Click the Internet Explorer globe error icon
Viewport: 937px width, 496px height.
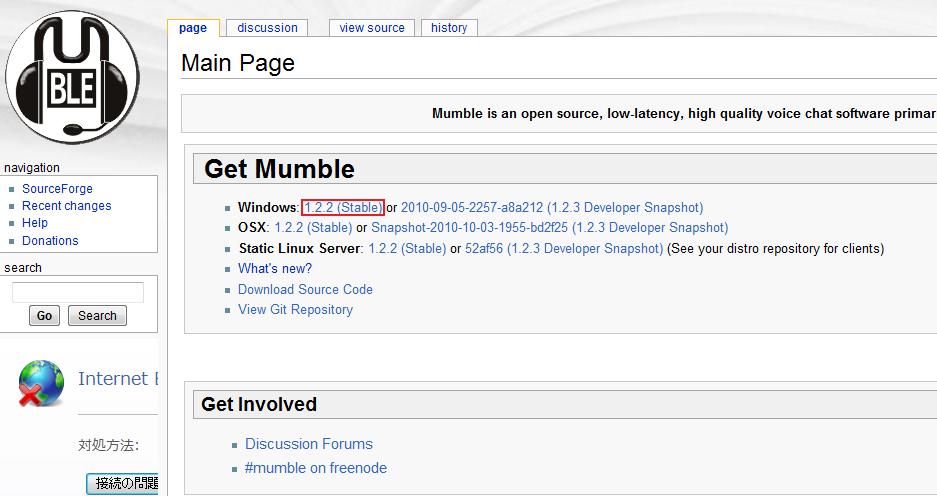(x=41, y=384)
